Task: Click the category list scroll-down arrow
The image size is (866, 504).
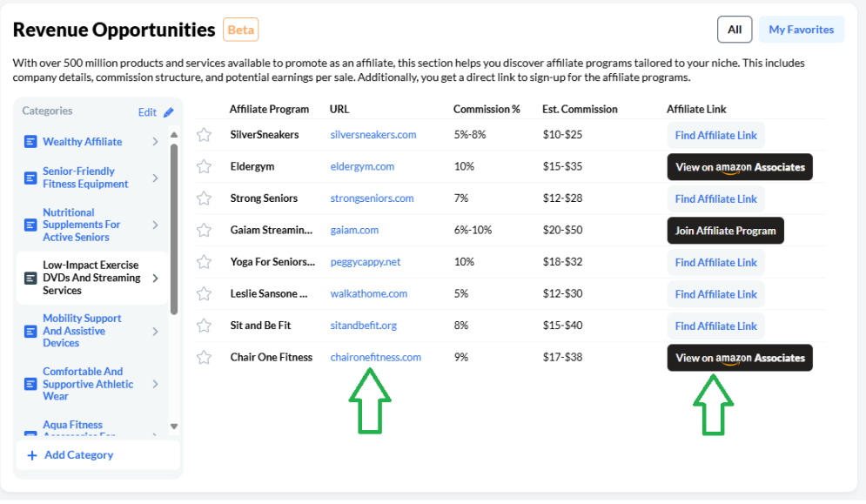Action: (174, 426)
